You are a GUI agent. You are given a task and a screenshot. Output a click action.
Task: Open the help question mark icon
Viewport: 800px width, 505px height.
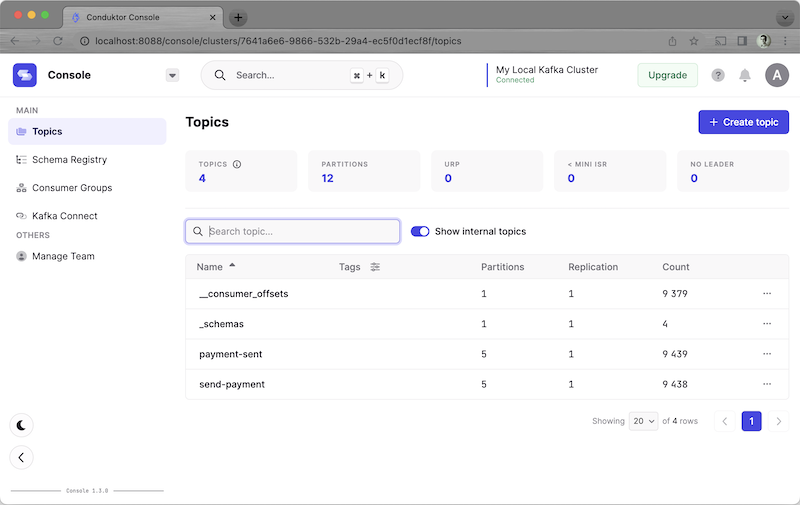pyautogui.click(x=718, y=75)
